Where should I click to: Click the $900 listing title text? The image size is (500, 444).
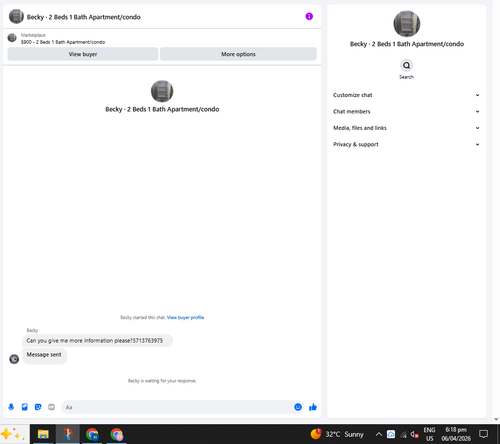[63, 42]
